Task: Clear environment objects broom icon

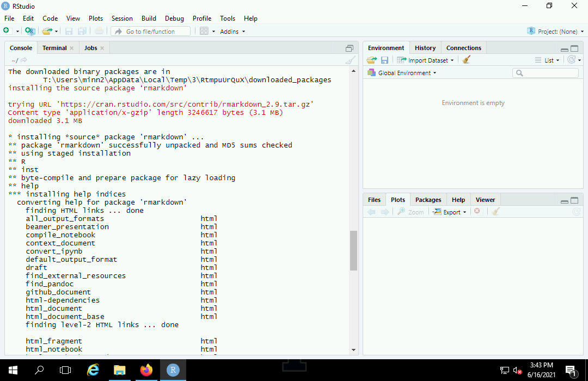Action: pos(466,60)
